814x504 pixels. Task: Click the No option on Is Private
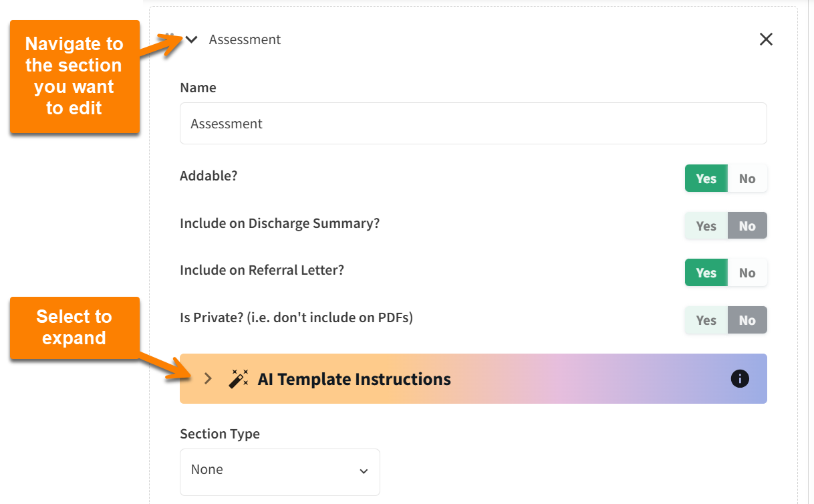click(x=747, y=320)
